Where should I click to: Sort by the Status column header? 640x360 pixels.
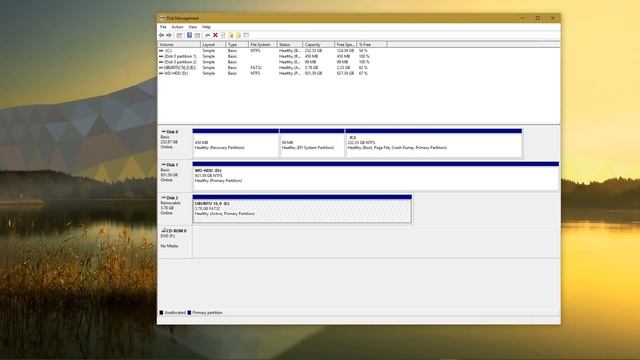click(x=290, y=44)
